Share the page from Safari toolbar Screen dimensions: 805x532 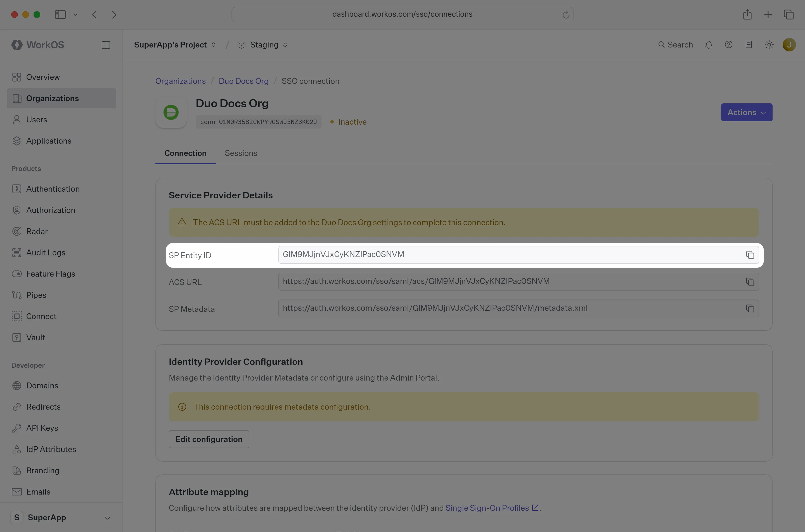(x=747, y=14)
